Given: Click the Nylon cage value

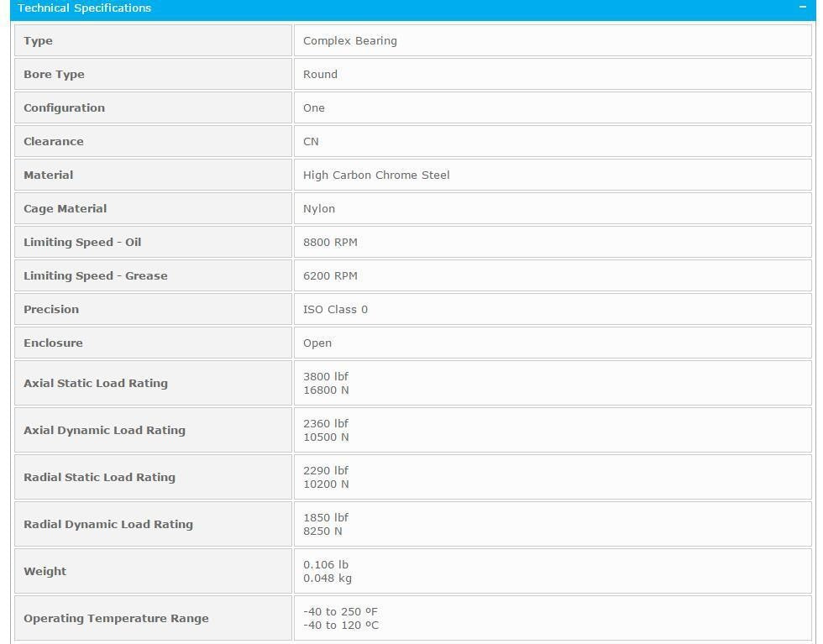Looking at the screenshot, I should pos(318,208).
